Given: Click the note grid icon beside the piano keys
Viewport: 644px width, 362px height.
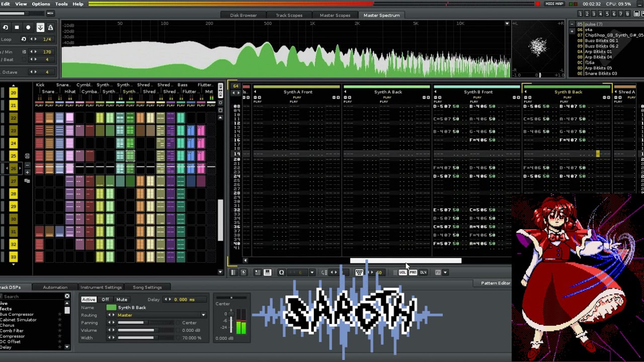Looking at the screenshot, I should (257, 273).
